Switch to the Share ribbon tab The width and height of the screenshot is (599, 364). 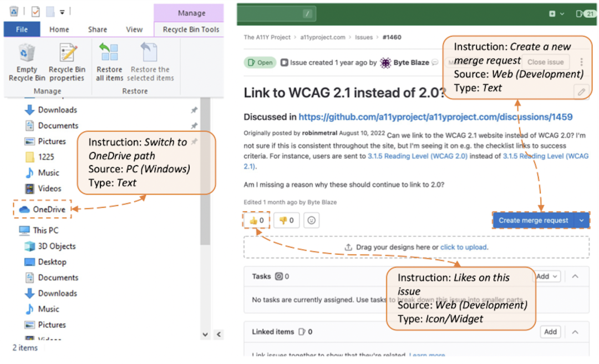point(98,29)
